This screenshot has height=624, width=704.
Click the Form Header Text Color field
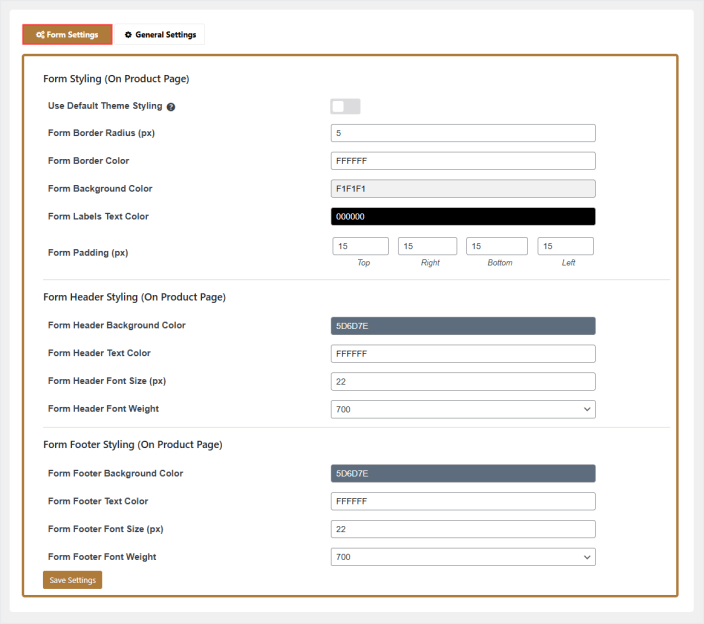coord(463,354)
